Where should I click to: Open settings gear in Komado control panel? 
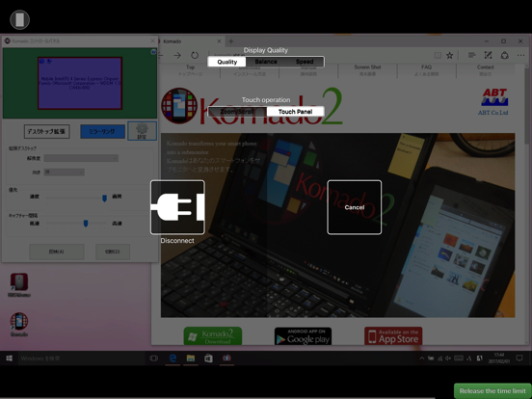coord(142,131)
